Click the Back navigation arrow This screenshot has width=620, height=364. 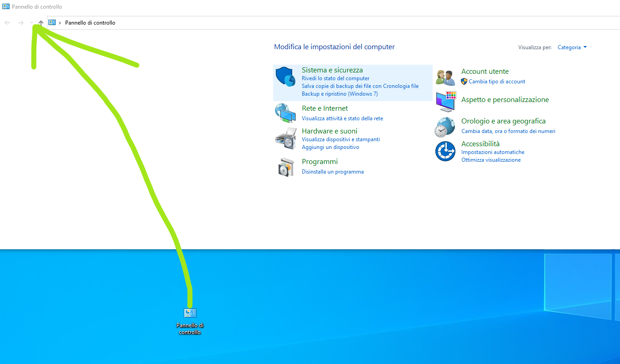7,23
